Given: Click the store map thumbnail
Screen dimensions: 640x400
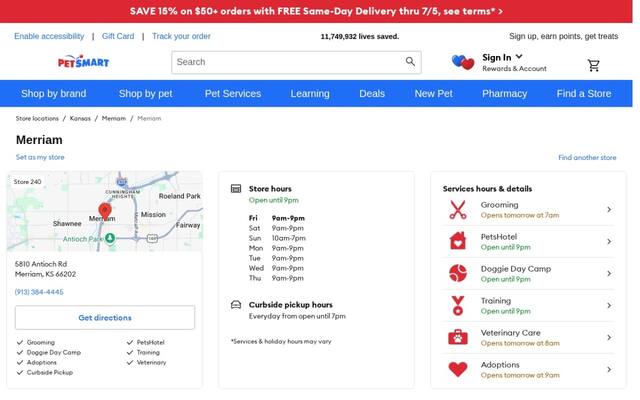Looking at the screenshot, I should (105, 211).
